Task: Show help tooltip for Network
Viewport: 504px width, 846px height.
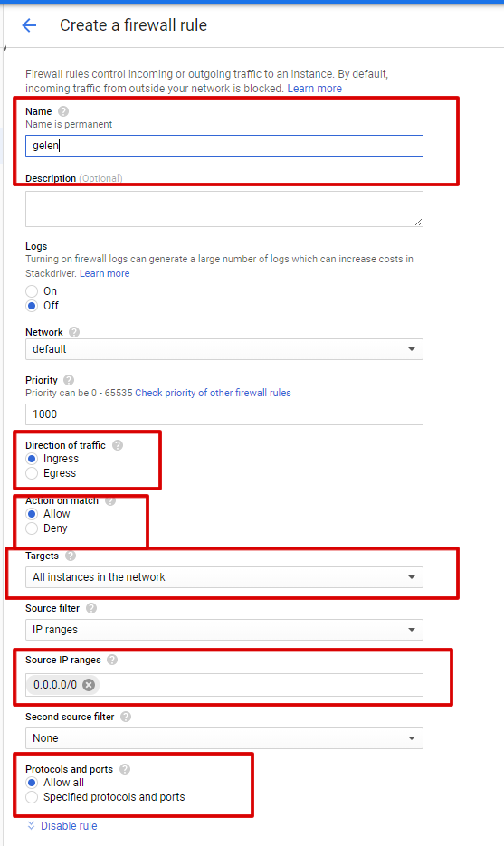Action: [74, 332]
